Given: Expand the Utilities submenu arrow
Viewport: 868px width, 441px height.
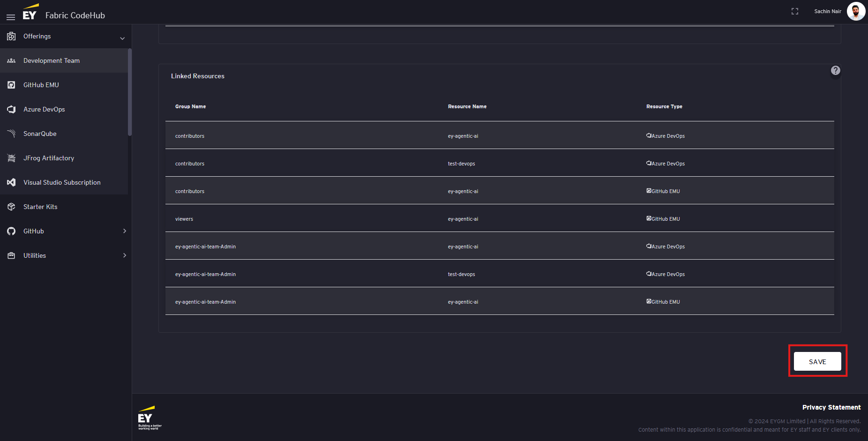Looking at the screenshot, I should pos(124,255).
